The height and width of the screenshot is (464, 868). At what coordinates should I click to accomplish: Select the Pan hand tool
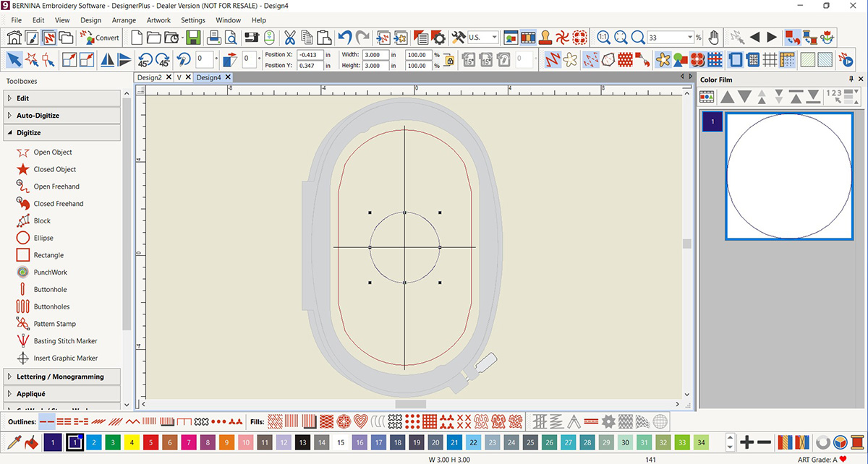coord(714,37)
